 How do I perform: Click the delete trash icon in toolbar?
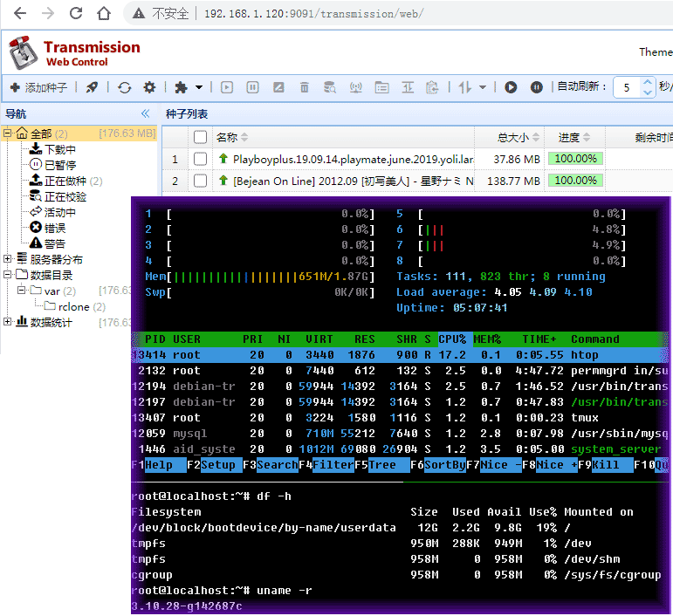[x=304, y=87]
